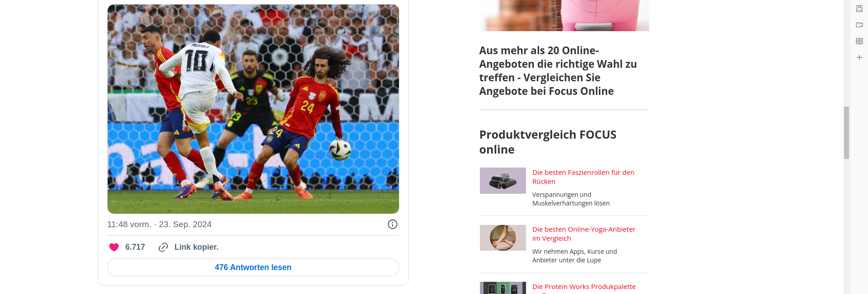This screenshot has height=294, width=868.
Task: Click the 6.717 likes count
Action: click(135, 247)
